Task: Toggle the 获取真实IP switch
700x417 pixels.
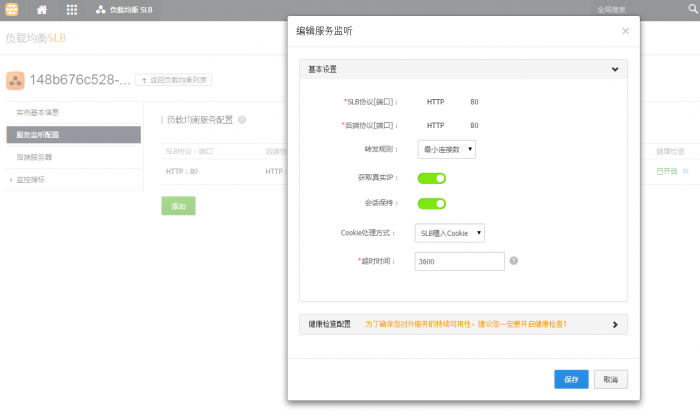Action: (x=431, y=178)
